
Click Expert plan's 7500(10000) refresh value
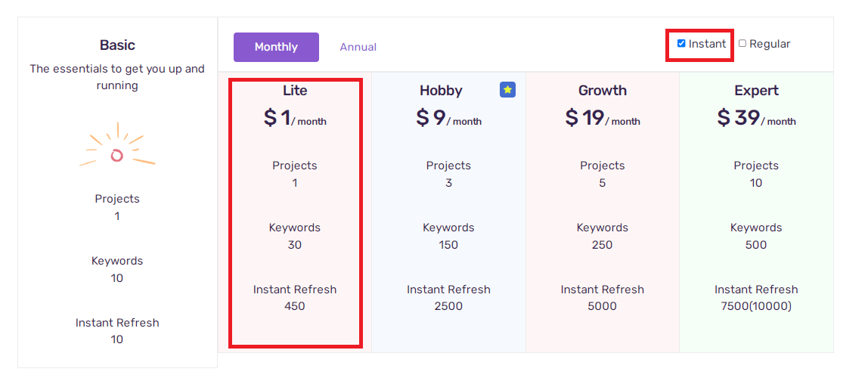[757, 306]
